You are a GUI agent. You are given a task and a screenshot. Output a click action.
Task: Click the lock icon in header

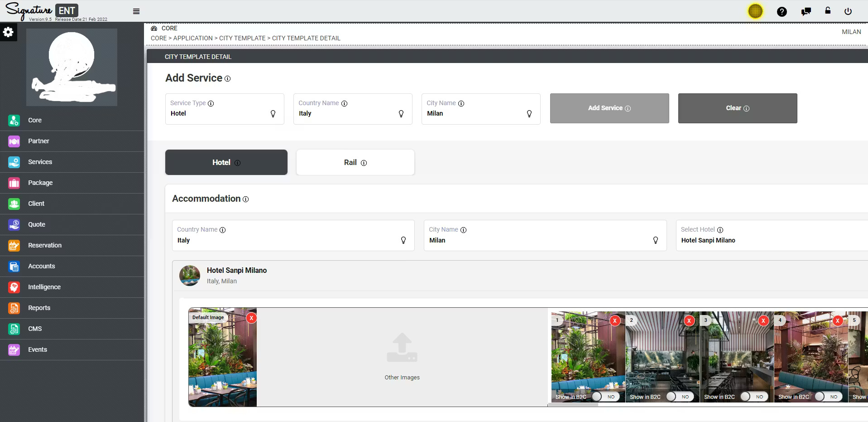point(828,11)
